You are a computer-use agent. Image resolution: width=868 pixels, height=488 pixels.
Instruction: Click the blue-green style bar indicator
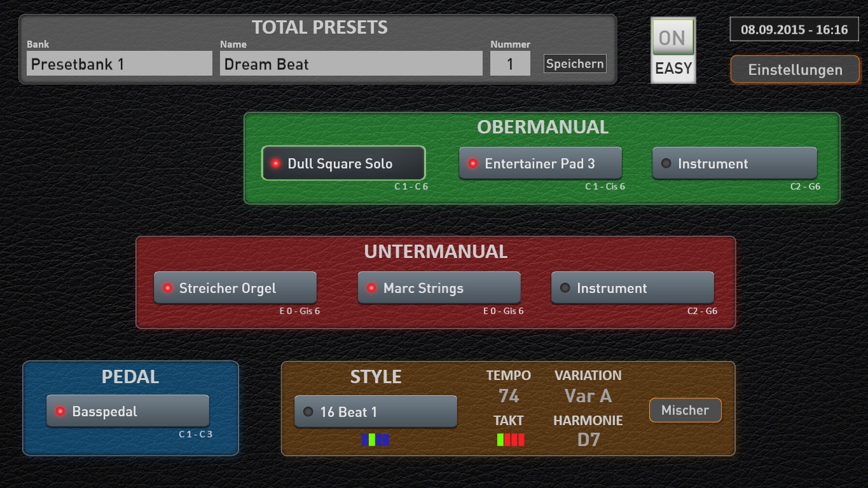coord(375,440)
